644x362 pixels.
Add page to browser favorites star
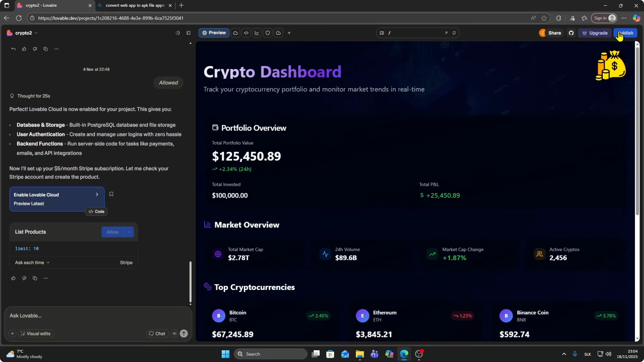click(x=544, y=18)
